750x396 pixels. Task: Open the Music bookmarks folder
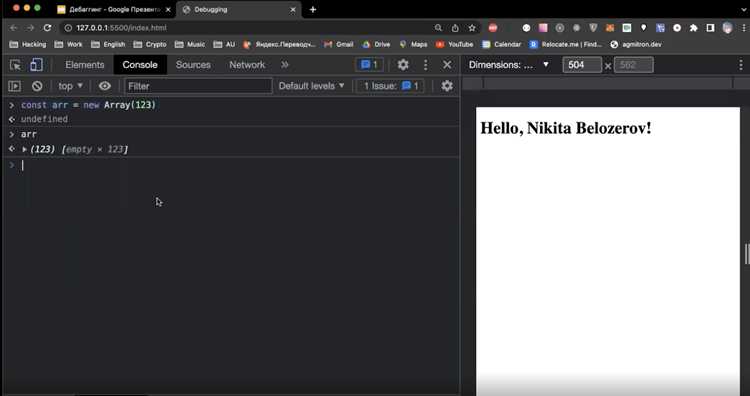point(190,44)
